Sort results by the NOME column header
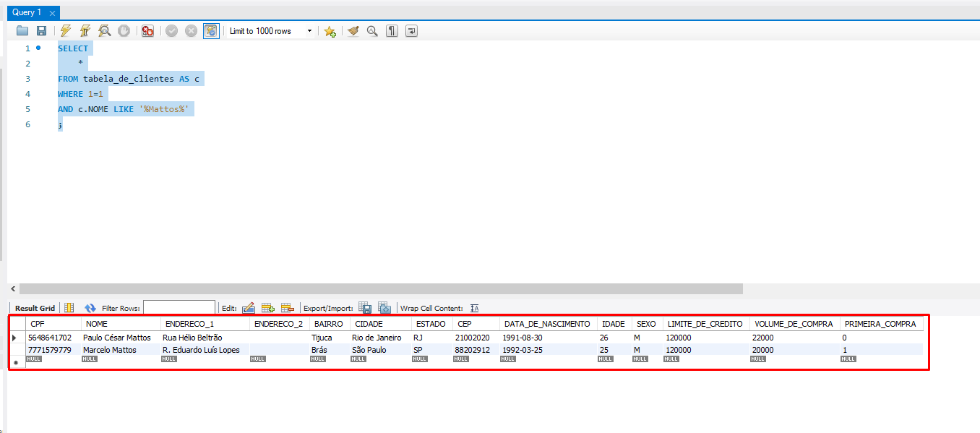980x433 pixels. [x=96, y=324]
